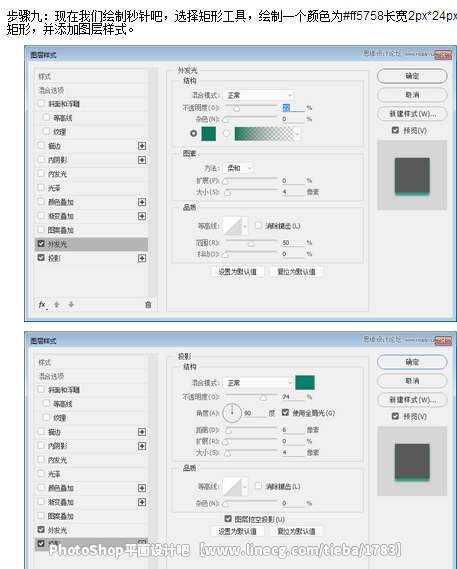The width and height of the screenshot is (457, 569).
Task: Enable 光泽 checkbox in Drop Shadow dialog
Action: coord(41,474)
